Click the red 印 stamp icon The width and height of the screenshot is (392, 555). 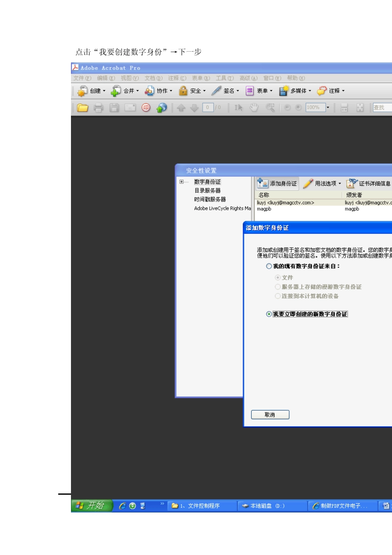(x=146, y=107)
